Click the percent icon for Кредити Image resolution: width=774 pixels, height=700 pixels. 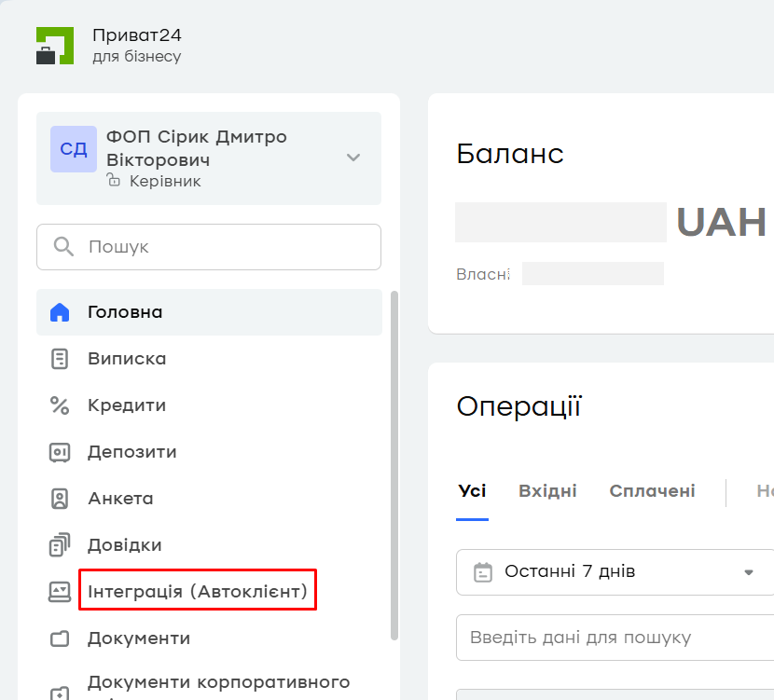60,405
